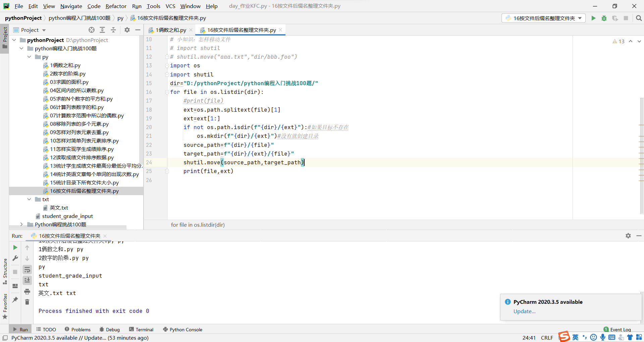
Task: Select 15统计目录下所有文件大小.py in tree
Action: tap(84, 182)
